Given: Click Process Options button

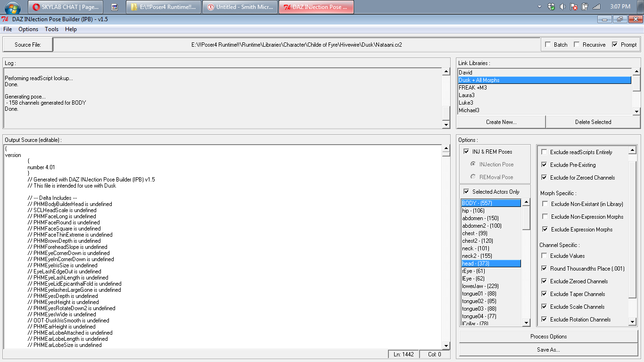Looking at the screenshot, I should pyautogui.click(x=548, y=337).
